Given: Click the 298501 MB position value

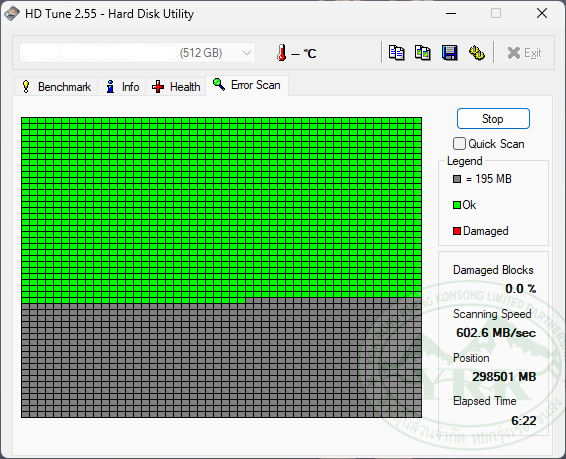Looking at the screenshot, I should 504,377.
